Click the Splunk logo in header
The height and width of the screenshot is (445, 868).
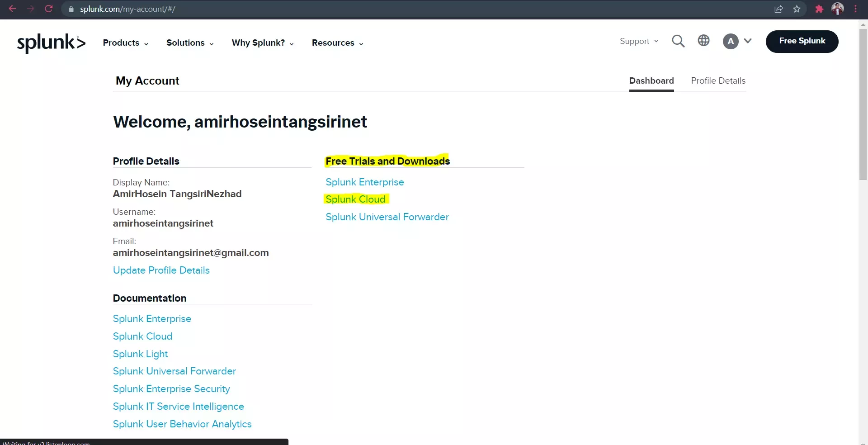(x=51, y=43)
